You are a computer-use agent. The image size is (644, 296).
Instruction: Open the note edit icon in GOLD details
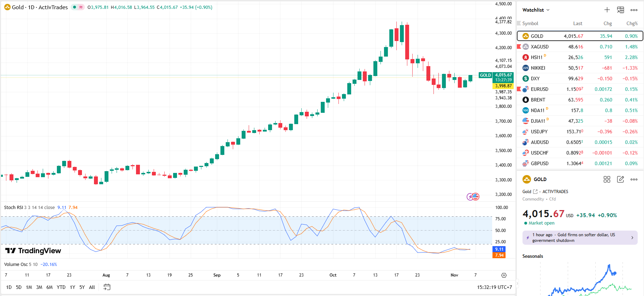(x=620, y=179)
